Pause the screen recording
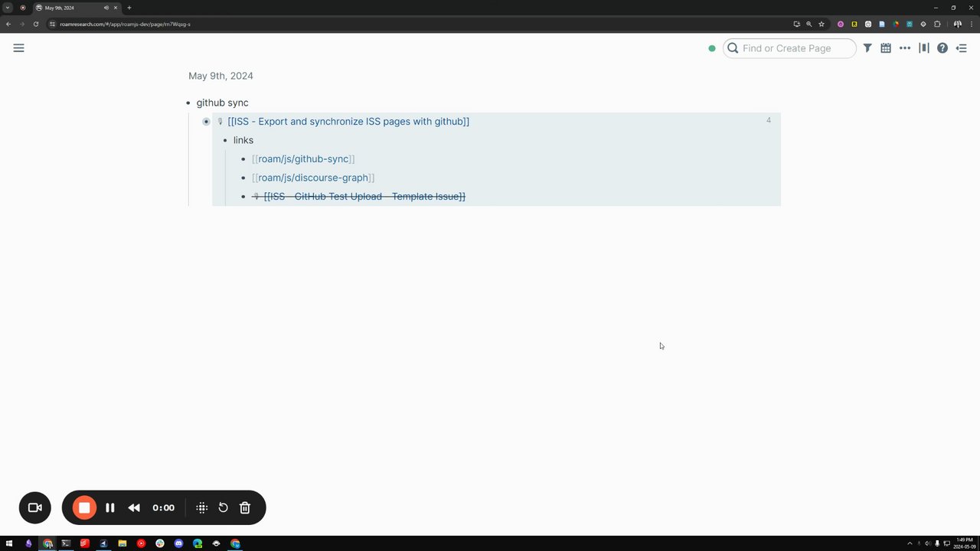Screen dimensions: 980x551 (x=110, y=507)
